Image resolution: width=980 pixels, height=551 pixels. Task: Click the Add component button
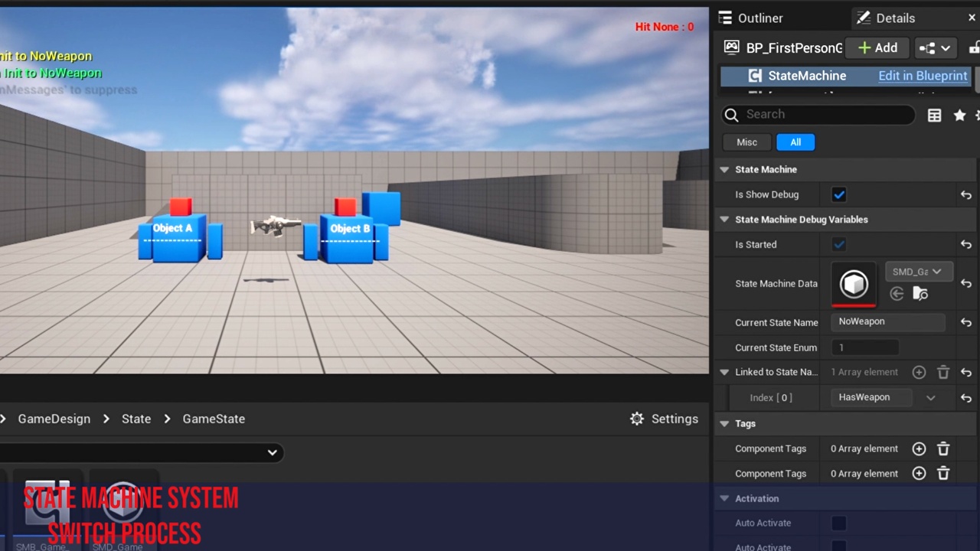point(877,48)
